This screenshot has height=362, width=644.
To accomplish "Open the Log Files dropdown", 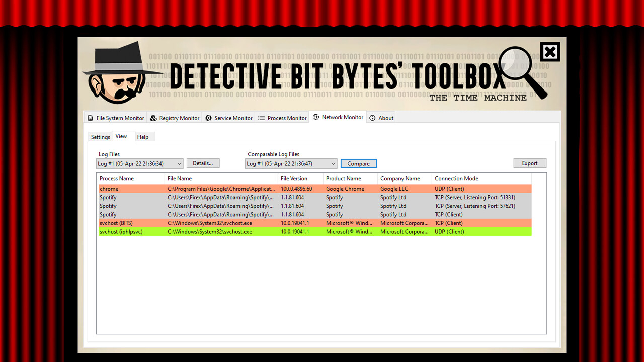I will tap(139, 163).
